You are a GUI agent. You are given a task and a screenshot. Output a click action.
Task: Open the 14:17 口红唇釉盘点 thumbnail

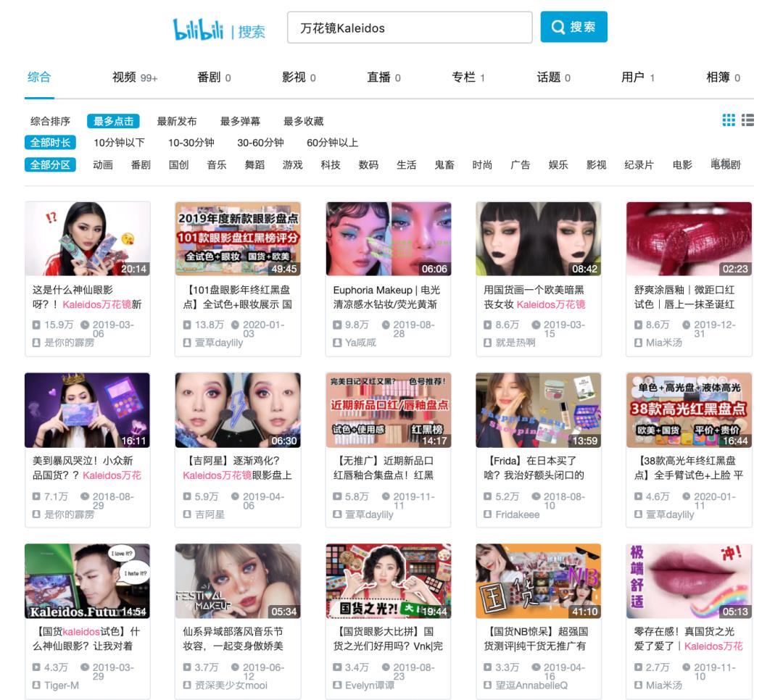(389, 410)
